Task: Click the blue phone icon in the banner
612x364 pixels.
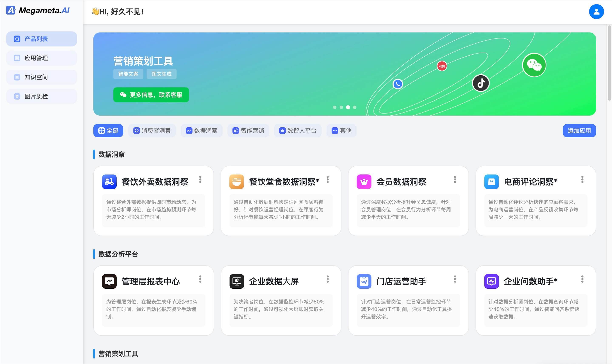Action: pos(398,84)
